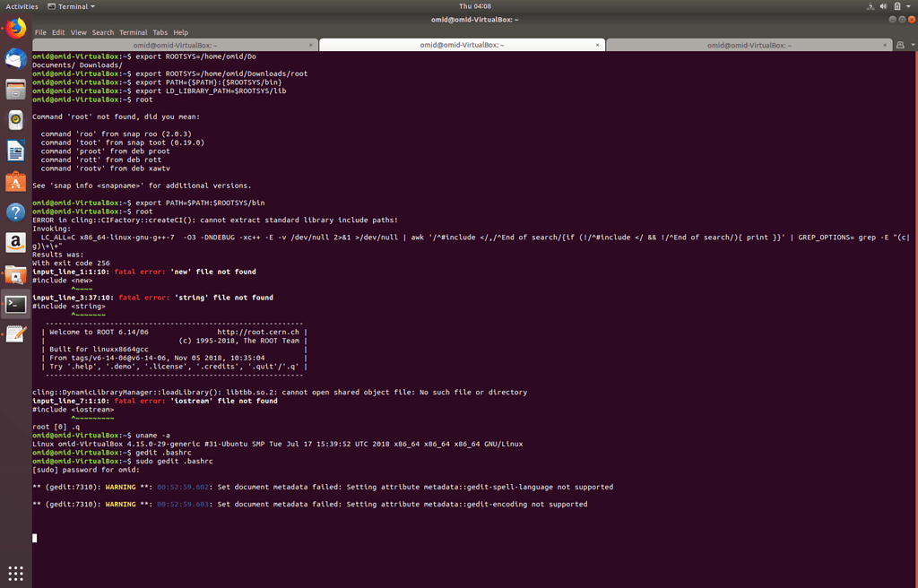Screen dimensions: 918x588
Task: Click the Activities button
Action: [22, 6]
